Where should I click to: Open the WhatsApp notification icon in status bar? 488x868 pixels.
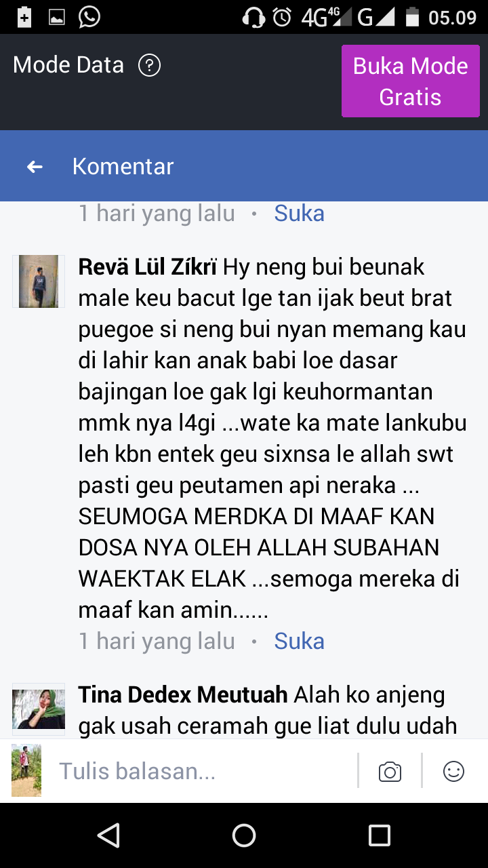tap(89, 17)
